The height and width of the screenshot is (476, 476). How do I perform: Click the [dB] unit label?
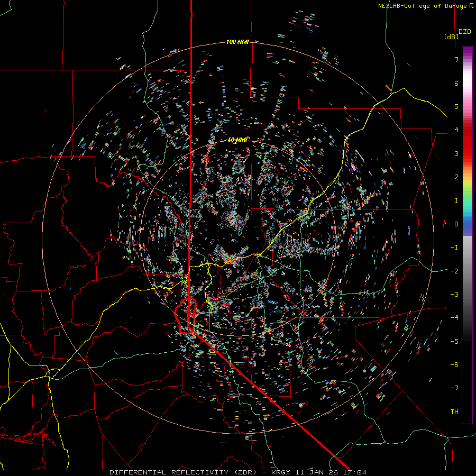(451, 36)
